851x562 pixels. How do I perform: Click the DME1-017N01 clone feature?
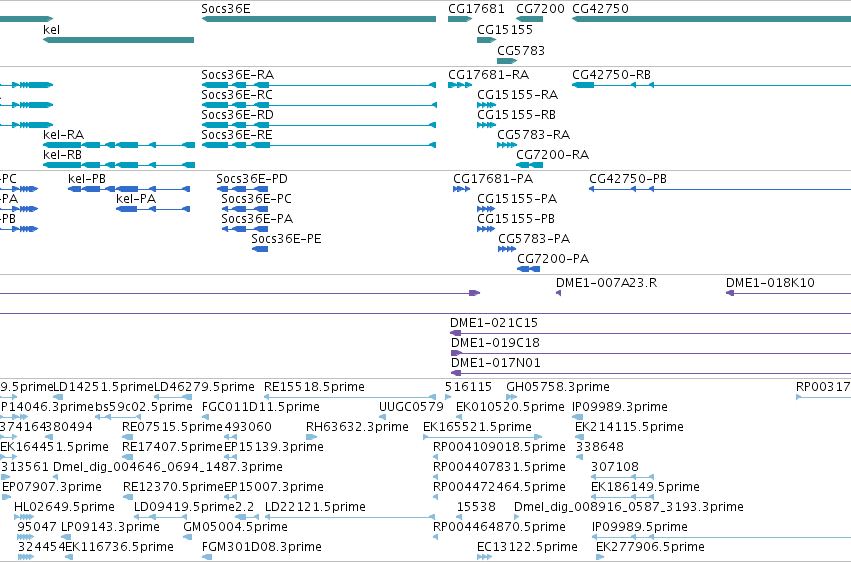[x=650, y=373]
